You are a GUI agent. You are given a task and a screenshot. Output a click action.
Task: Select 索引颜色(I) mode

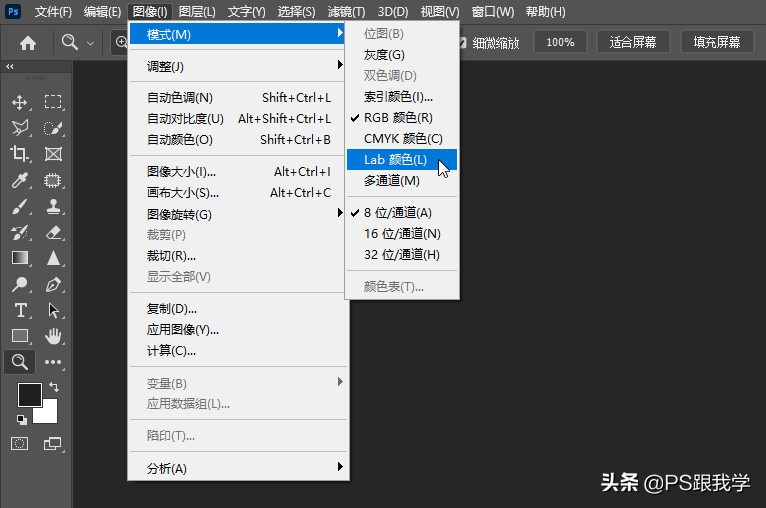402,97
